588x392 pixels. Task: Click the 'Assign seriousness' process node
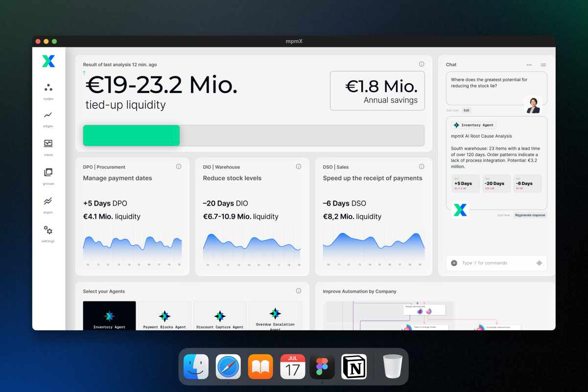(x=424, y=310)
